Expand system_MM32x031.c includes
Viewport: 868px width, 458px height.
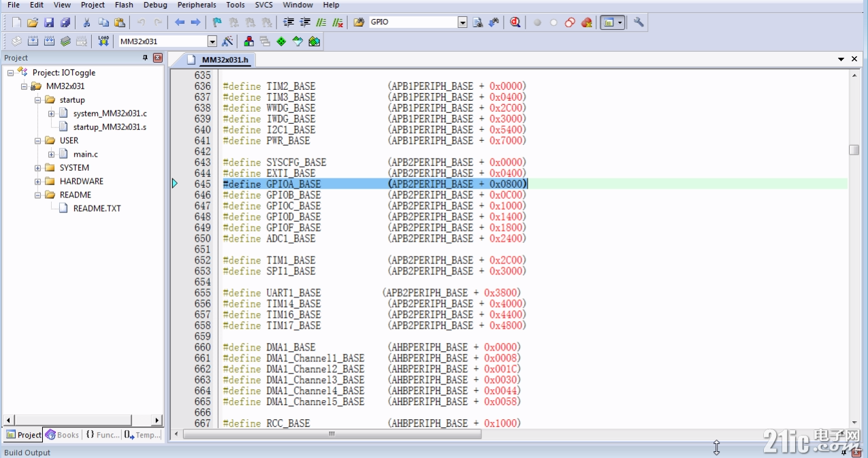point(52,114)
